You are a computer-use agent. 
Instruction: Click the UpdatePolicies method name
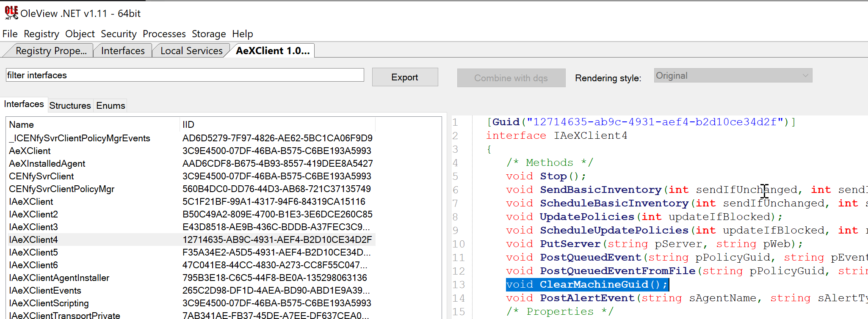pyautogui.click(x=587, y=217)
